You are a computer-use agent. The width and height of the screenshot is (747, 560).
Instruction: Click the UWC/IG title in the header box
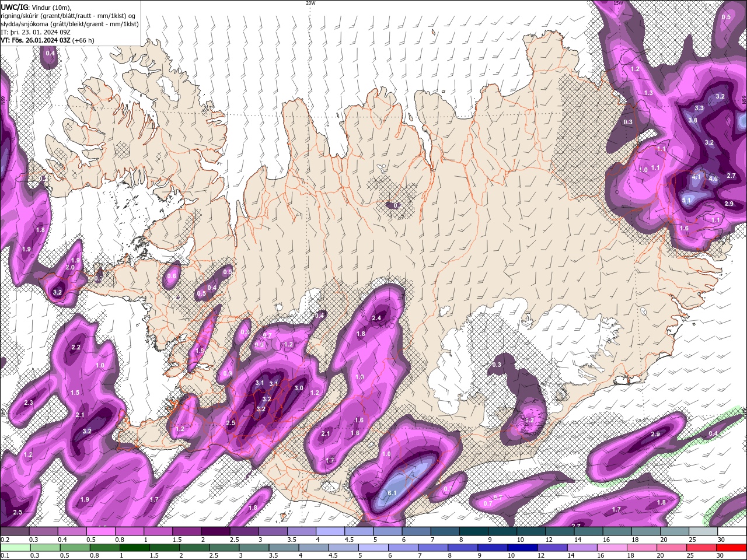pos(14,7)
